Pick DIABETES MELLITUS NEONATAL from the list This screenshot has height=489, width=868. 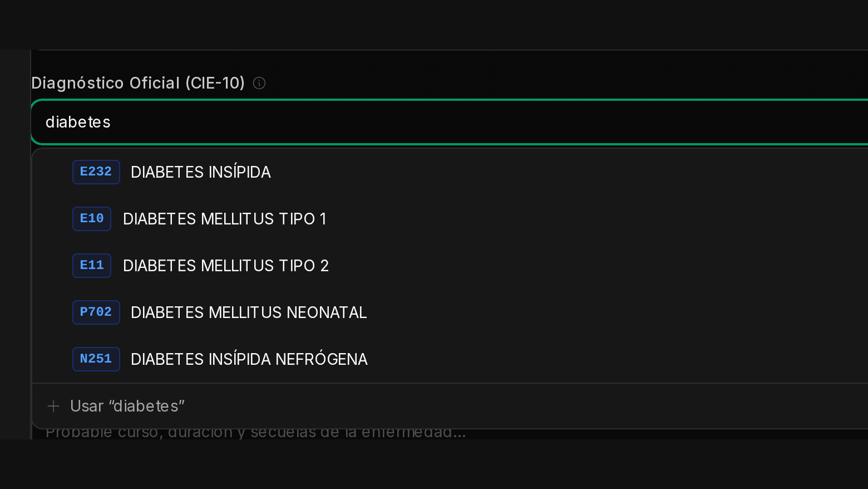click(x=451, y=312)
